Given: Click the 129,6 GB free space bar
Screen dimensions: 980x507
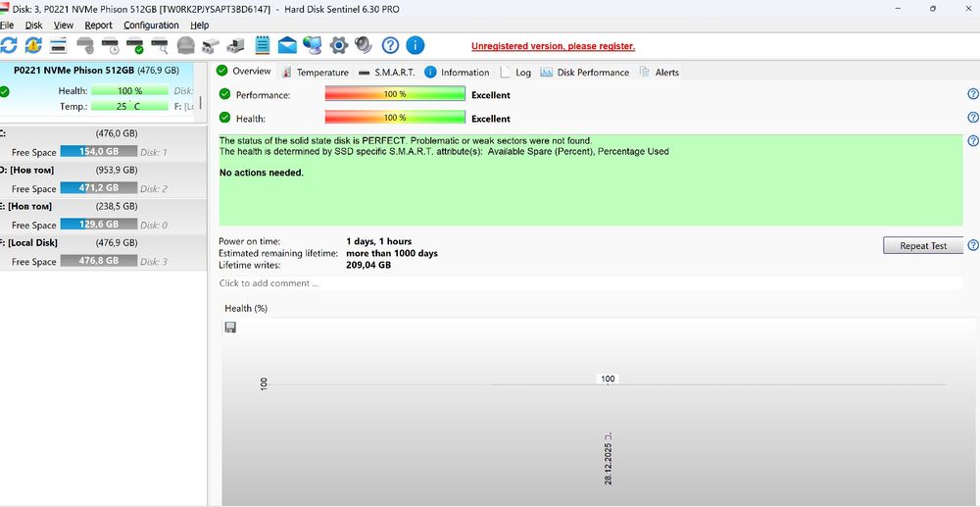Looking at the screenshot, I should tap(99, 224).
